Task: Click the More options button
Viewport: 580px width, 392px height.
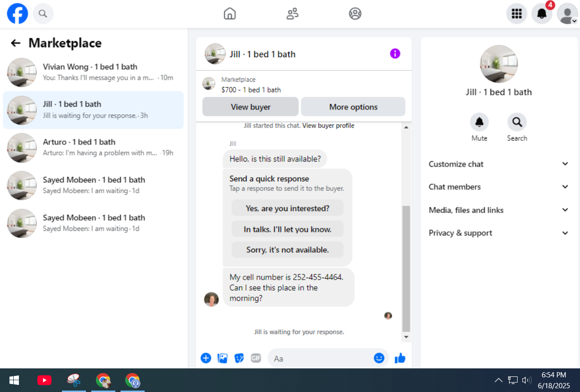Action: (x=353, y=107)
